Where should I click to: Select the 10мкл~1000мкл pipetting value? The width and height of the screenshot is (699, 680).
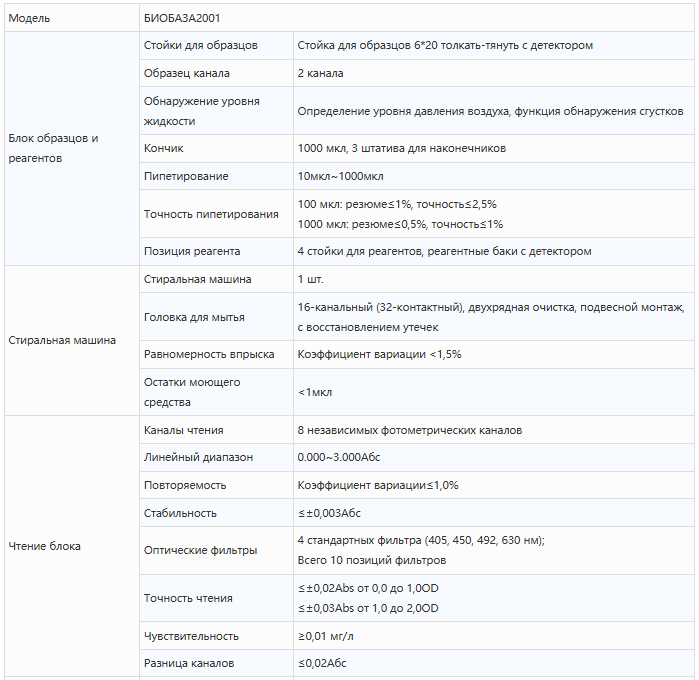pyautogui.click(x=340, y=177)
